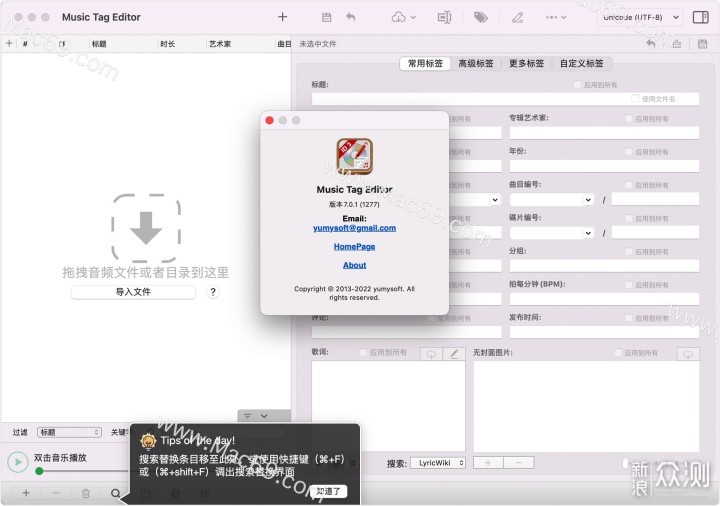Check 应用到所有 for 拍每分钟 (BPM)
720x506 pixels.
point(629,285)
